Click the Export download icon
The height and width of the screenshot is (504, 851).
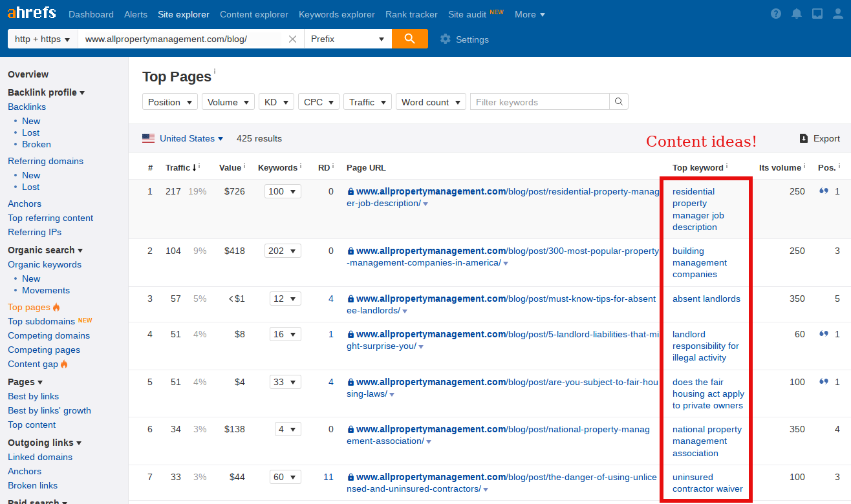[x=804, y=138]
